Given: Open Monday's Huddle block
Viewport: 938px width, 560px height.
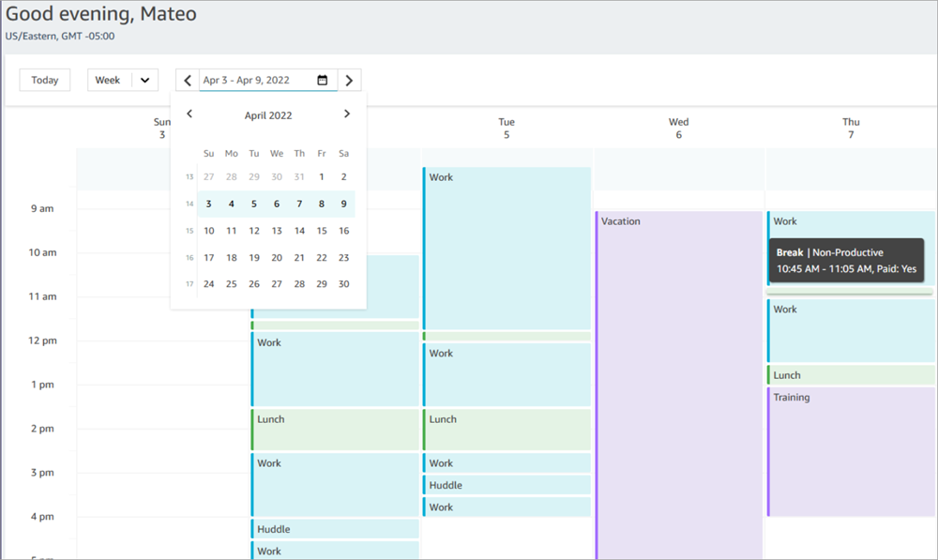Looking at the screenshot, I should (x=335, y=529).
